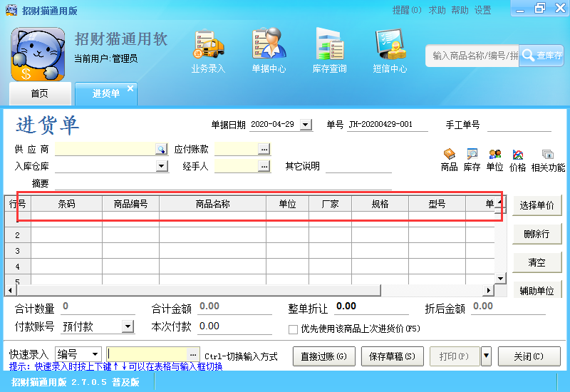Open 求助 menu
The image size is (570, 392).
click(x=437, y=10)
